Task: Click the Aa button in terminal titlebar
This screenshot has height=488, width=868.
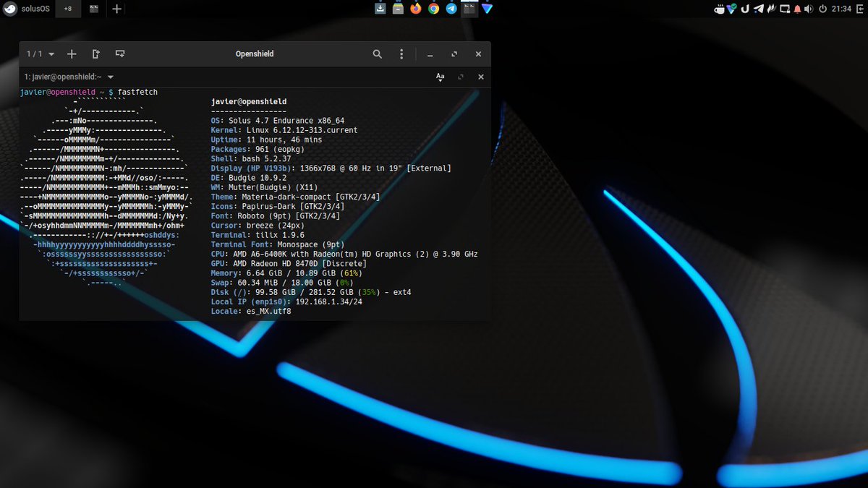Action: click(x=440, y=77)
